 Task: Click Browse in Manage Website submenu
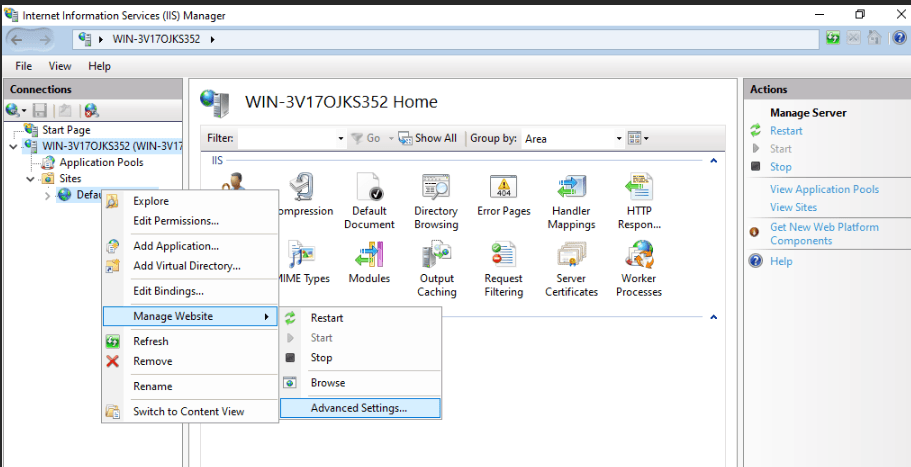pyautogui.click(x=360, y=383)
